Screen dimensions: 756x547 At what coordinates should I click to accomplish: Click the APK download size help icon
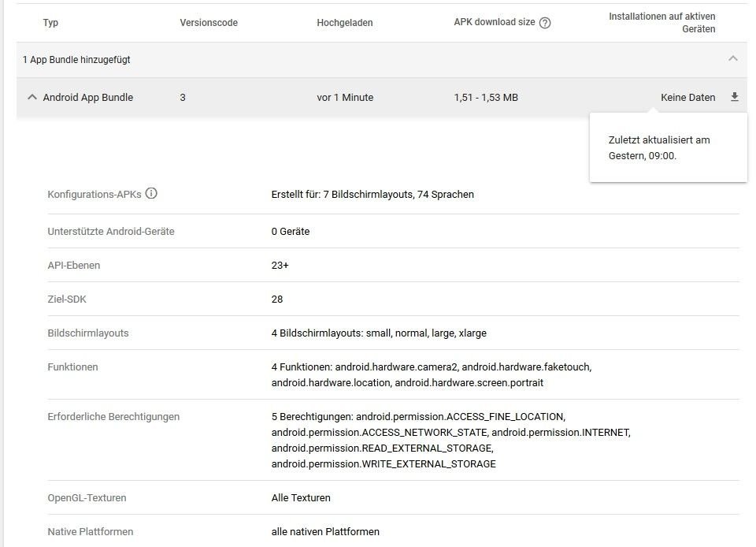pyautogui.click(x=545, y=23)
